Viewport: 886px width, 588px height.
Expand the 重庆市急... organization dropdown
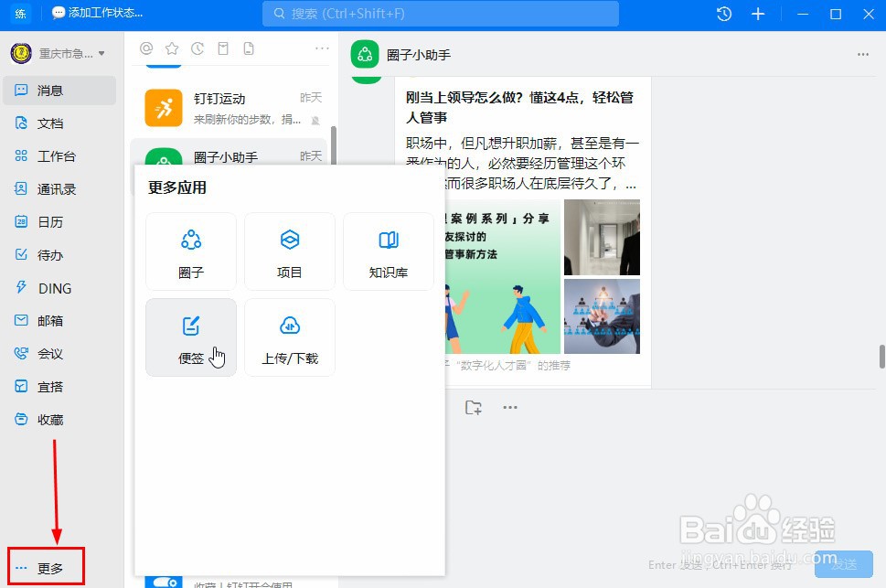click(x=71, y=54)
